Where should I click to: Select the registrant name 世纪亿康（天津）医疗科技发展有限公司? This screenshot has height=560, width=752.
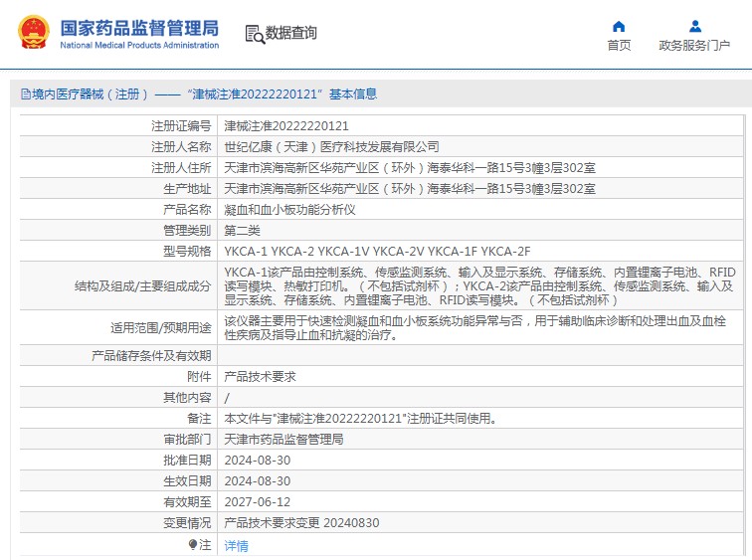(x=331, y=147)
